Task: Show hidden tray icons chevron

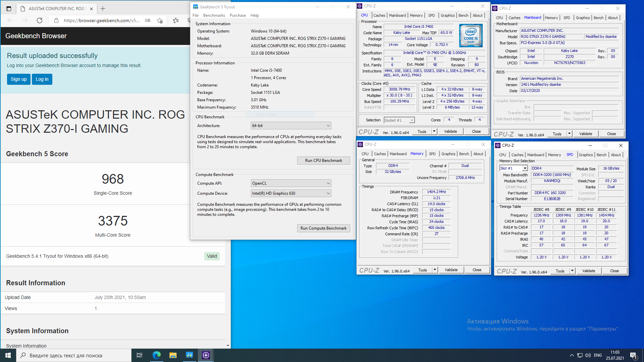Action: 572,355
